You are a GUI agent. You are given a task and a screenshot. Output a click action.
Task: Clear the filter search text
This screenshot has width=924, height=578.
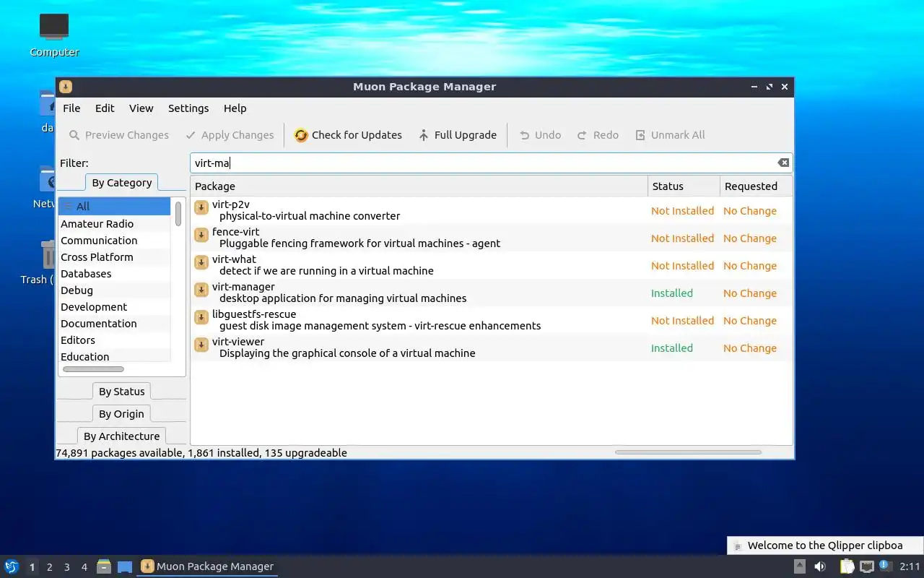[783, 163]
